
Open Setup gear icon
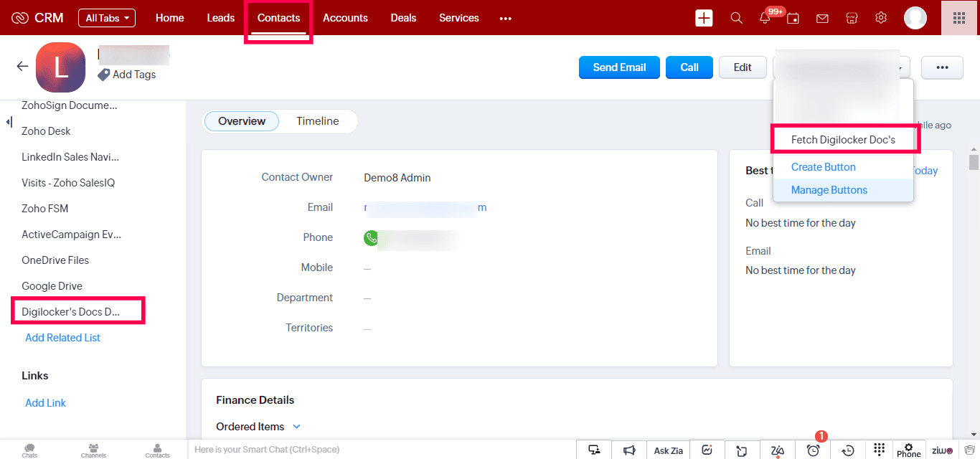tap(881, 18)
